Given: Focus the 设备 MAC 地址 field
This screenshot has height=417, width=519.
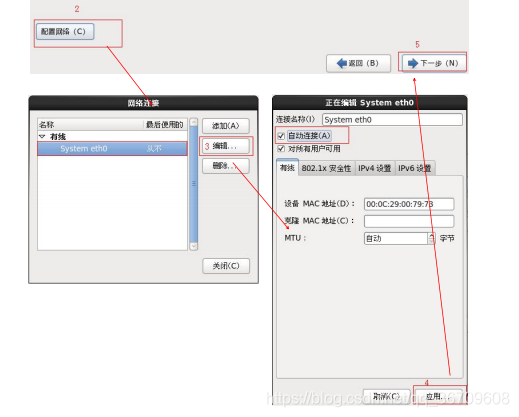Looking at the screenshot, I should click(409, 204).
